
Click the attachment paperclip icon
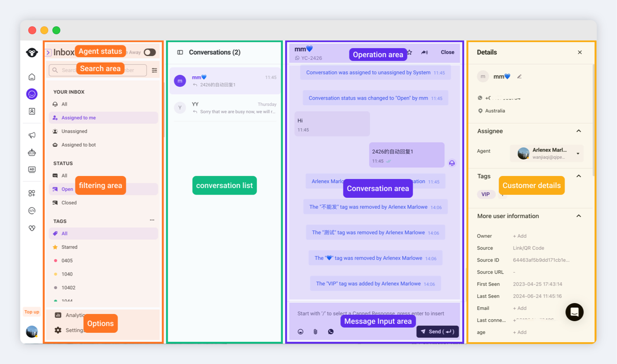tap(315, 332)
